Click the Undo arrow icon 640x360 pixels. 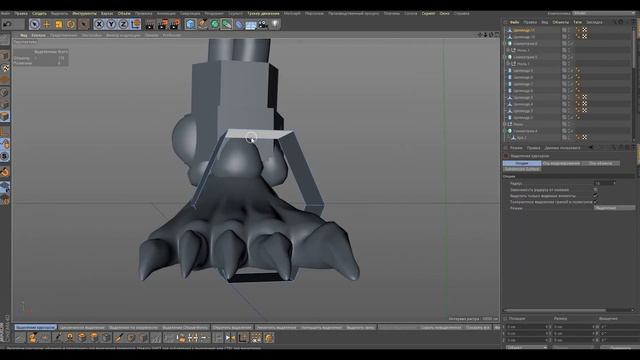click(7, 24)
